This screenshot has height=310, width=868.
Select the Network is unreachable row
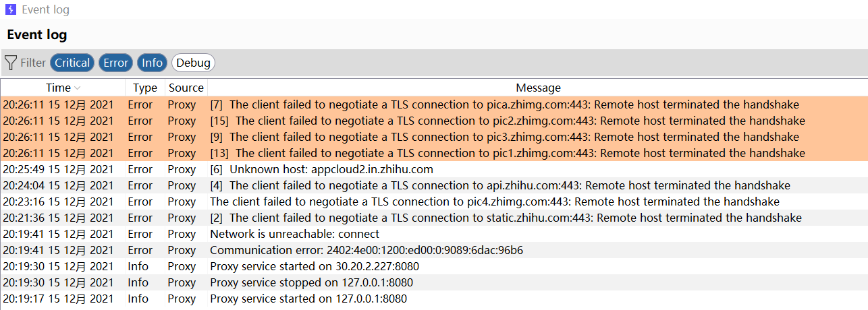pos(294,234)
